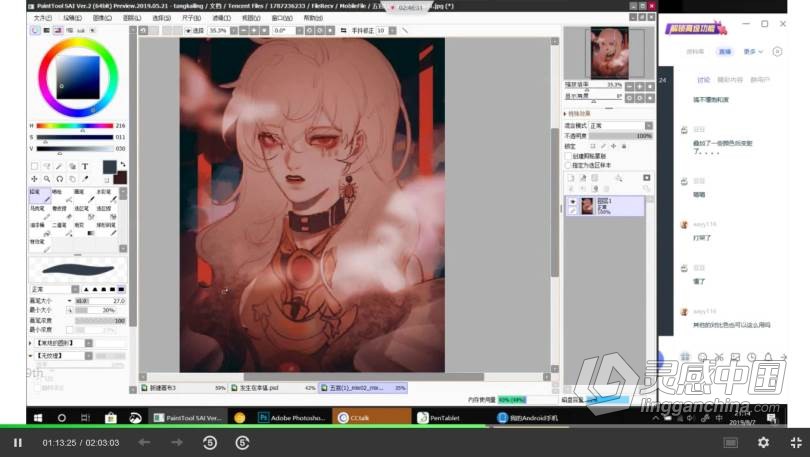Open the 编辑 menu
This screenshot has height=457, width=810.
[x=72, y=18]
